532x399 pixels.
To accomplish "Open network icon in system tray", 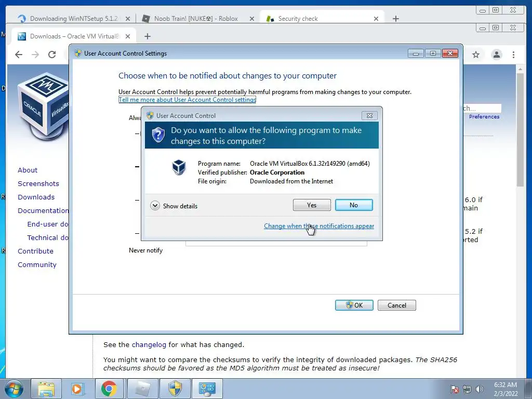I will point(467,389).
